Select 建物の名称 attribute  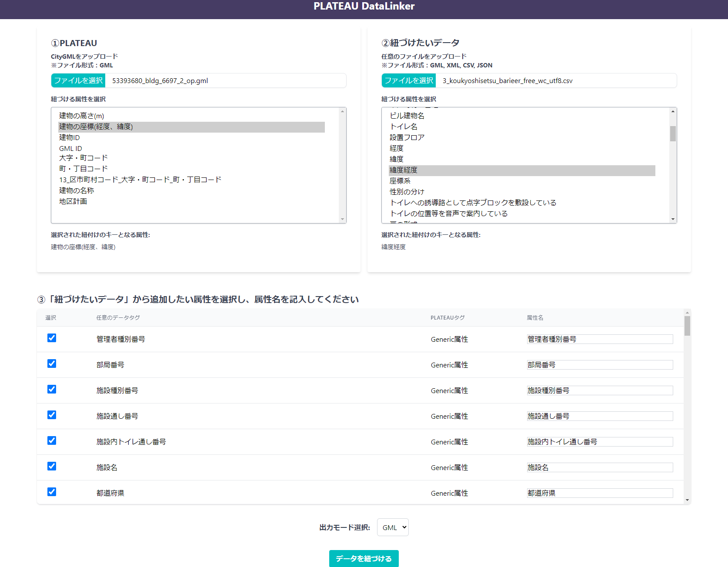pos(191,190)
